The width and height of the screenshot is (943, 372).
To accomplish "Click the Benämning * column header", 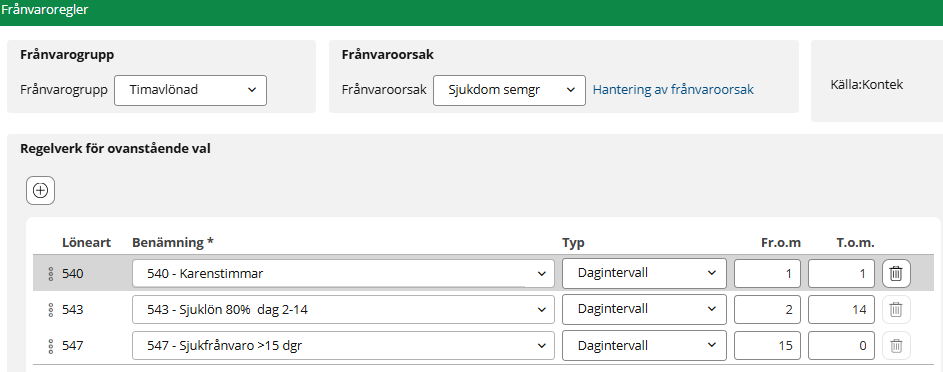I will (173, 242).
